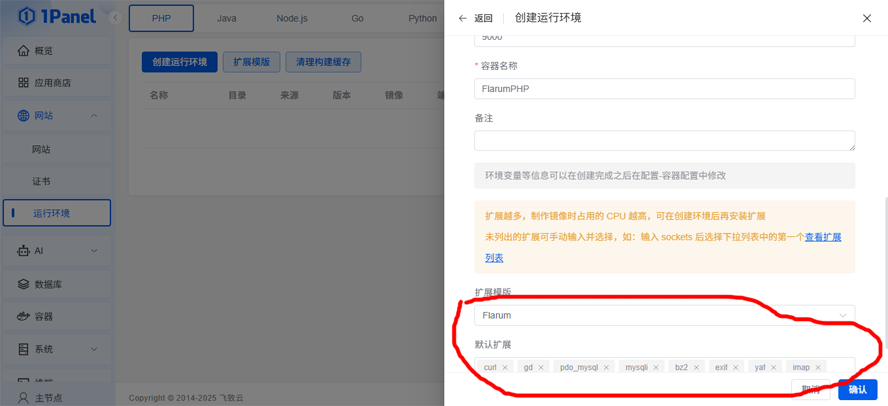888x406 pixels.
Task: Expand the AI sidebar menu
Action: [94, 251]
